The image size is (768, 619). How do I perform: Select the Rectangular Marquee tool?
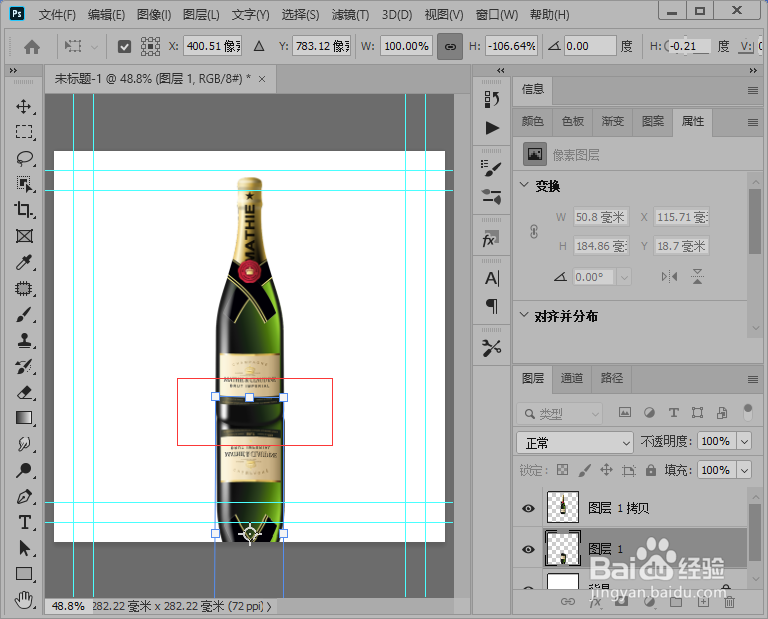24,132
